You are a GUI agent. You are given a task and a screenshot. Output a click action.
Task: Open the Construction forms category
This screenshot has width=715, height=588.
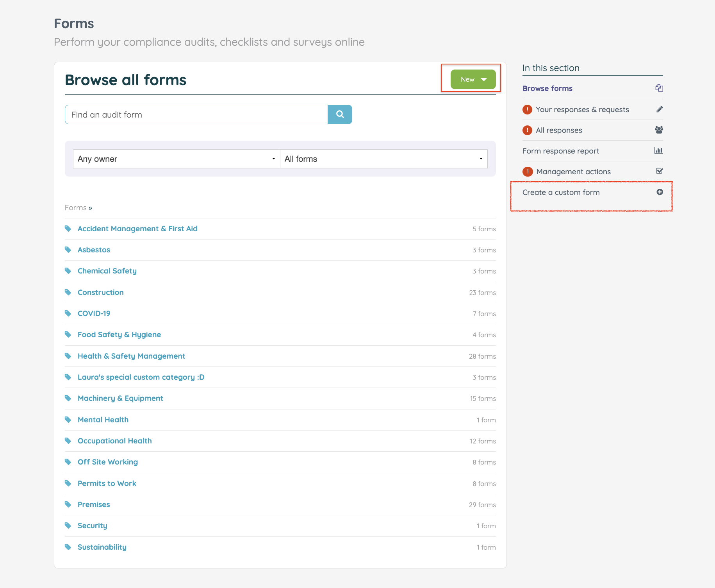click(100, 292)
